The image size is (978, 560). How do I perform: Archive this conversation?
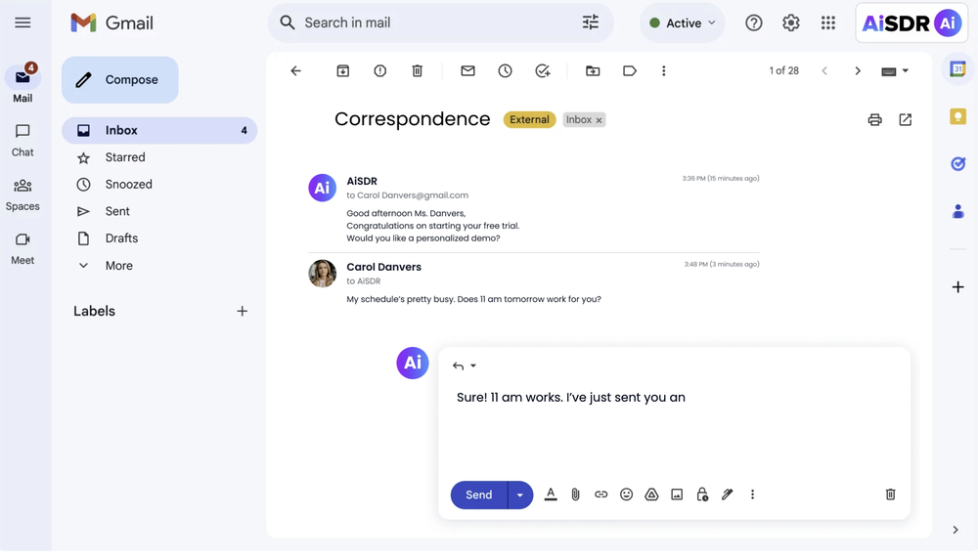click(x=342, y=71)
